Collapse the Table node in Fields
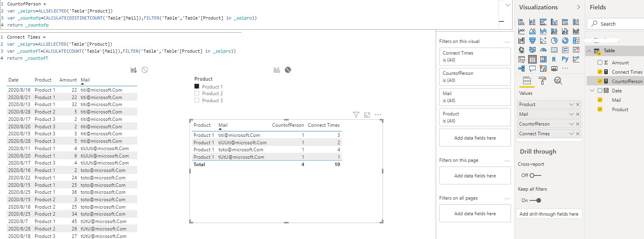Screen dimensions: 644x239 tap(589, 51)
